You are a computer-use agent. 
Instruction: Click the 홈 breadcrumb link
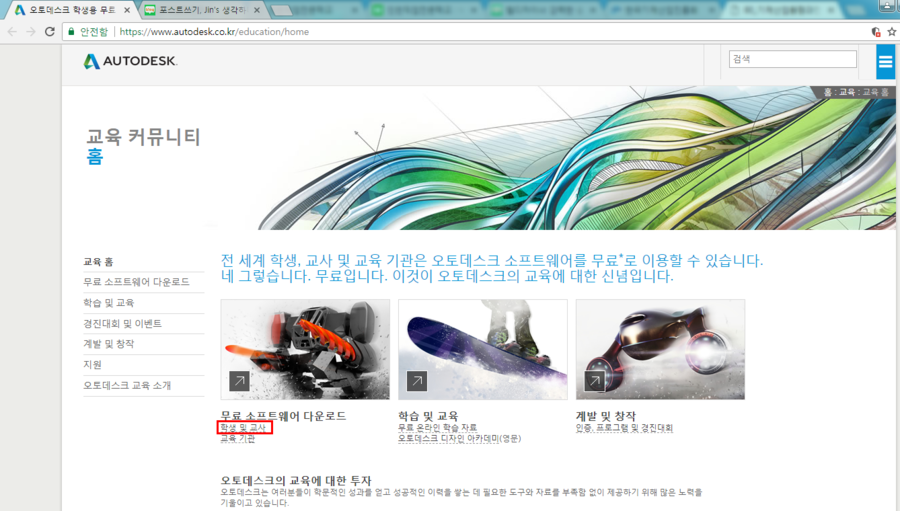point(827,92)
